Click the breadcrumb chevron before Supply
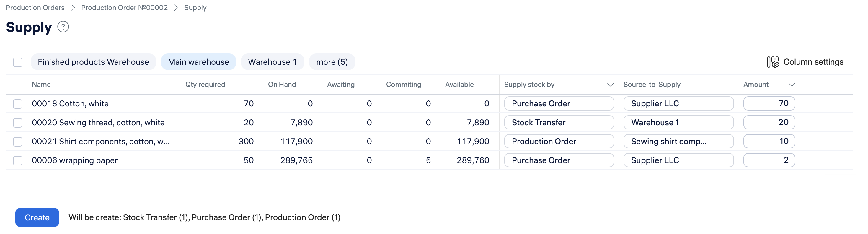Viewport: 868px width, 234px height. (176, 8)
